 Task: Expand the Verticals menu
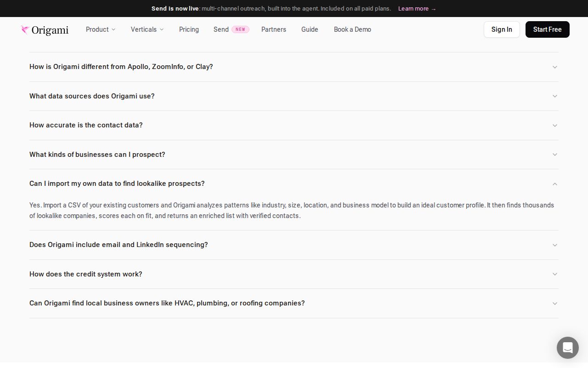[x=147, y=29]
